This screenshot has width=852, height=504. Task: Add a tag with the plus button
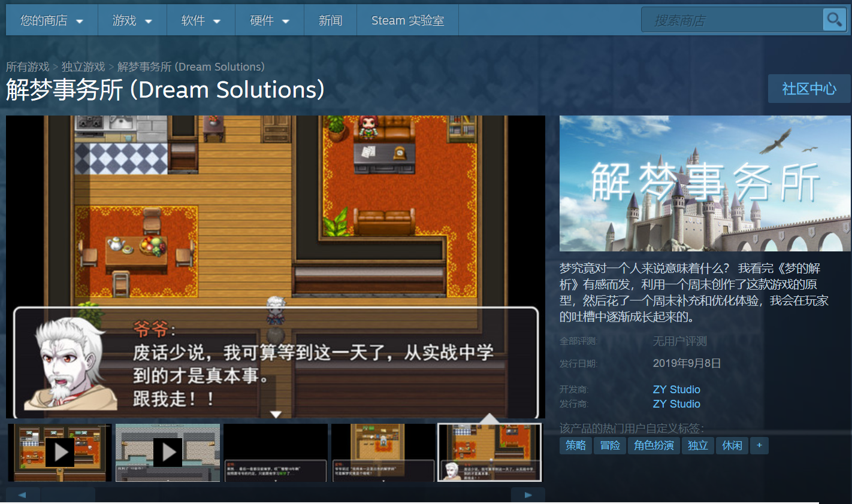(x=759, y=445)
